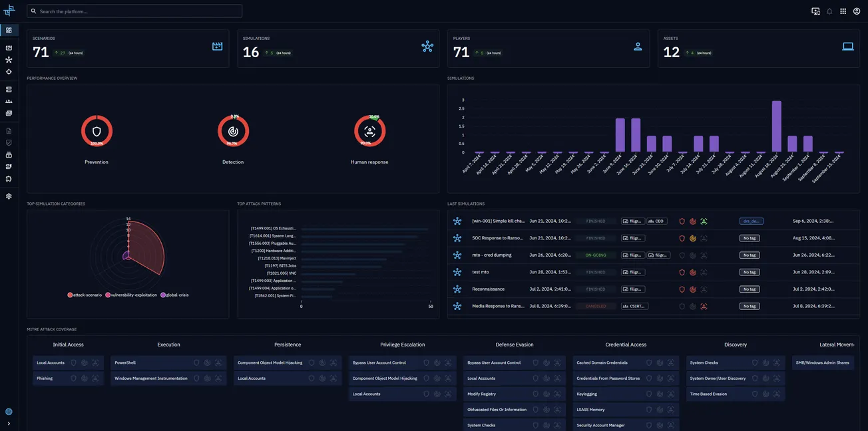Open the user profile avatar top right

point(855,9)
